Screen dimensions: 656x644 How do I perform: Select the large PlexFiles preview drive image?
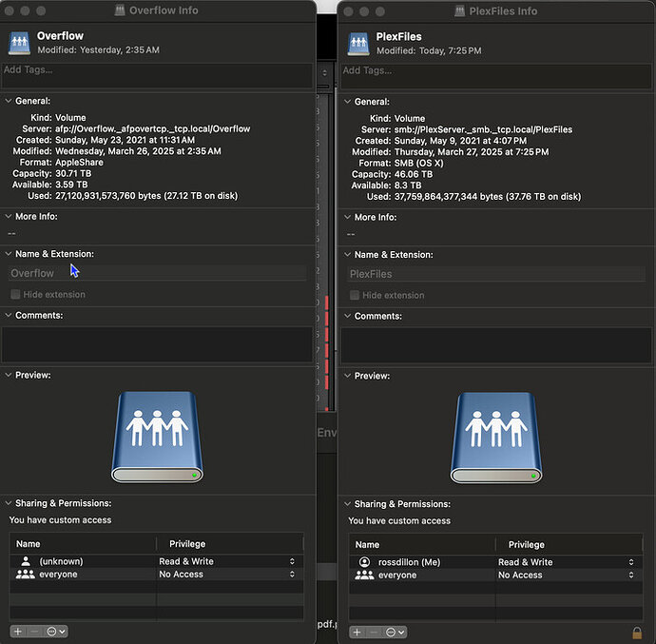tap(496, 438)
